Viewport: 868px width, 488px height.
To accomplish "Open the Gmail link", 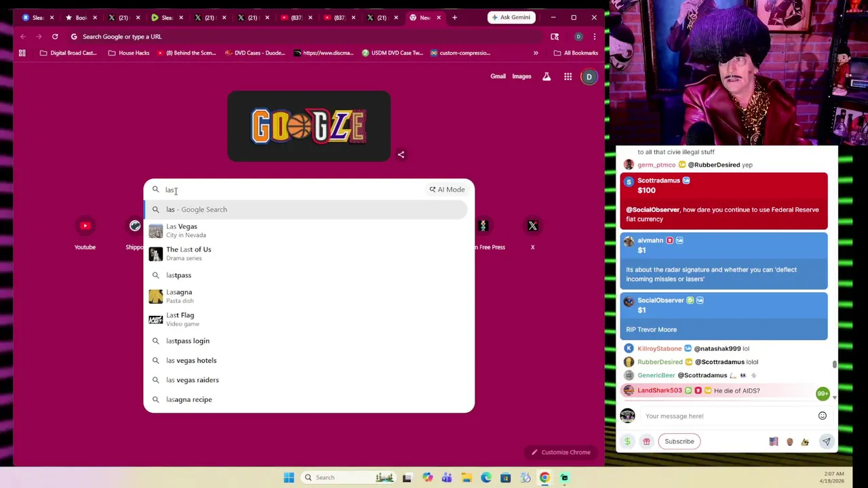I will click(498, 77).
